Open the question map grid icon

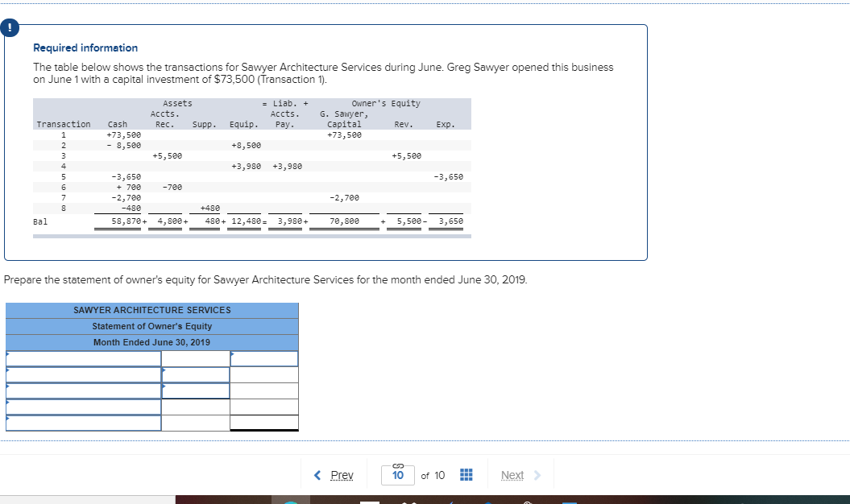(466, 475)
